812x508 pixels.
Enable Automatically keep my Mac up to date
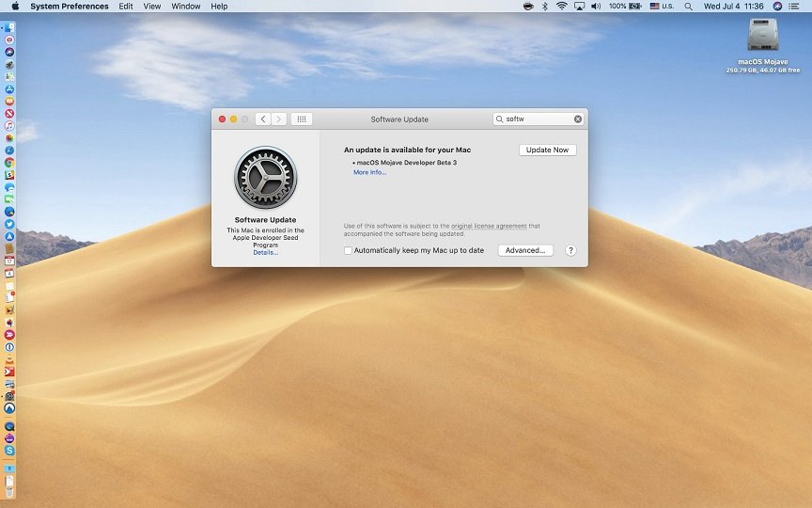point(349,250)
